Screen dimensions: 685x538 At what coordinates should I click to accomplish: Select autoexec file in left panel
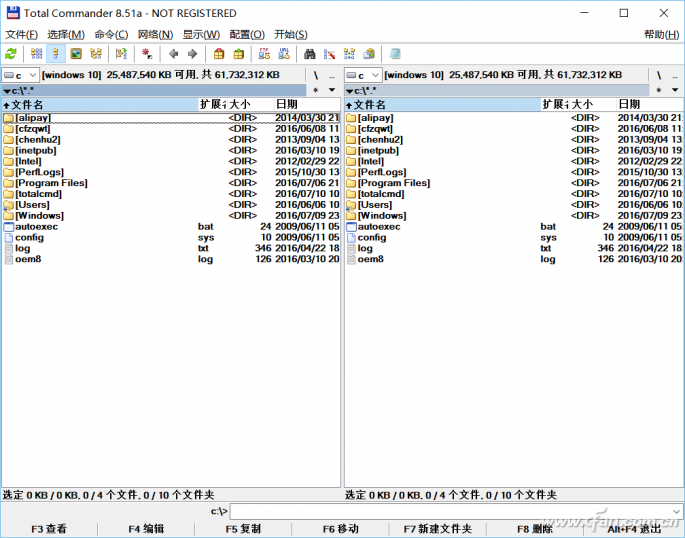click(x=171, y=227)
